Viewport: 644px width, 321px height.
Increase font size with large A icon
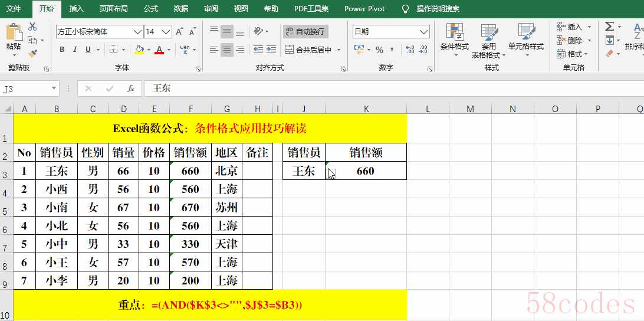pyautogui.click(x=179, y=32)
